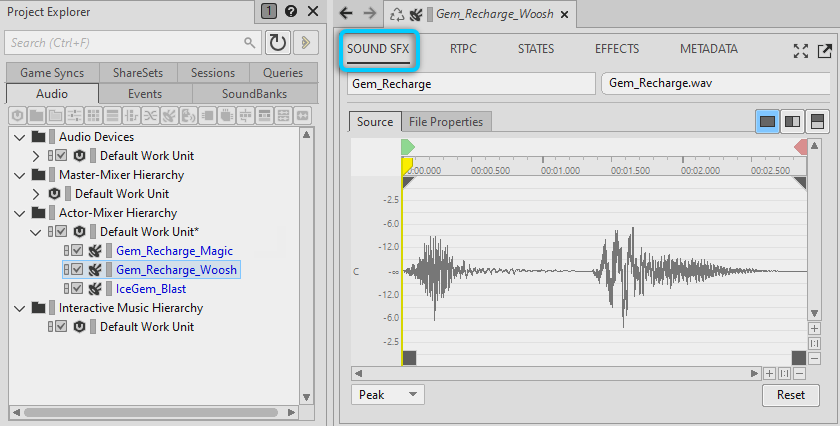Open the Peak display mode dropdown
The height and width of the screenshot is (426, 840).
click(387, 395)
